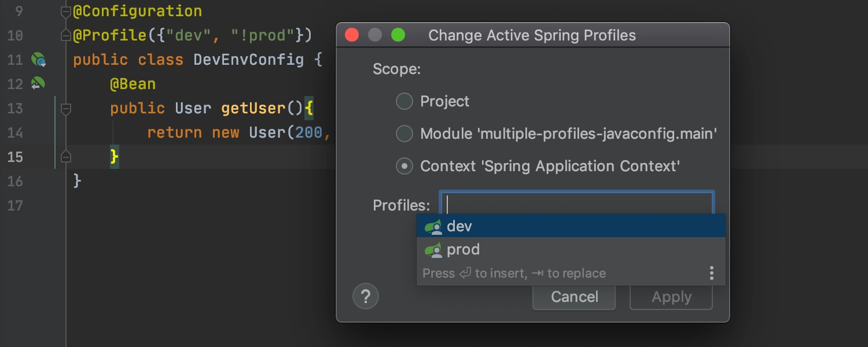Screen dimensions: 868x347
Task: Click the gray minimize button on the dialog
Action: coord(375,35)
